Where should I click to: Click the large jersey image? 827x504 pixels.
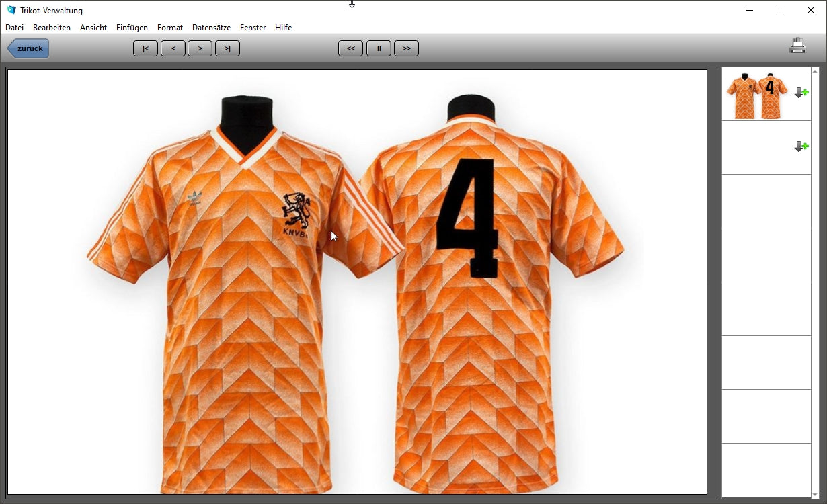pos(357,282)
